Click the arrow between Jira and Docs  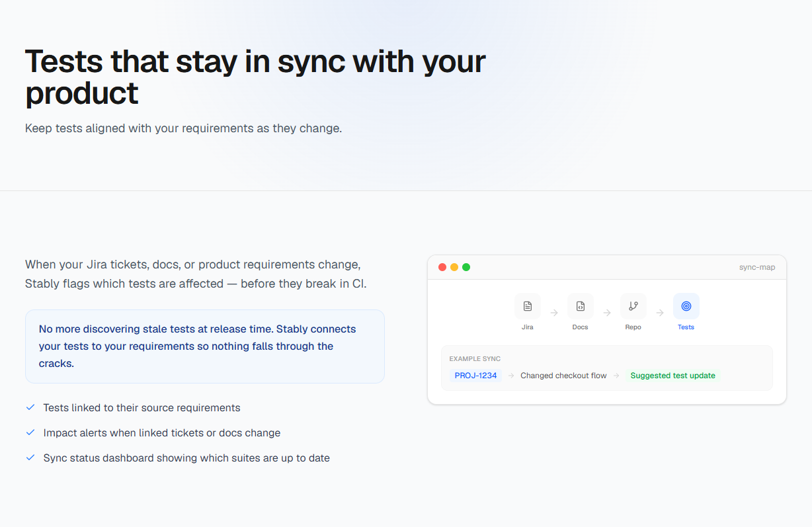click(x=553, y=313)
